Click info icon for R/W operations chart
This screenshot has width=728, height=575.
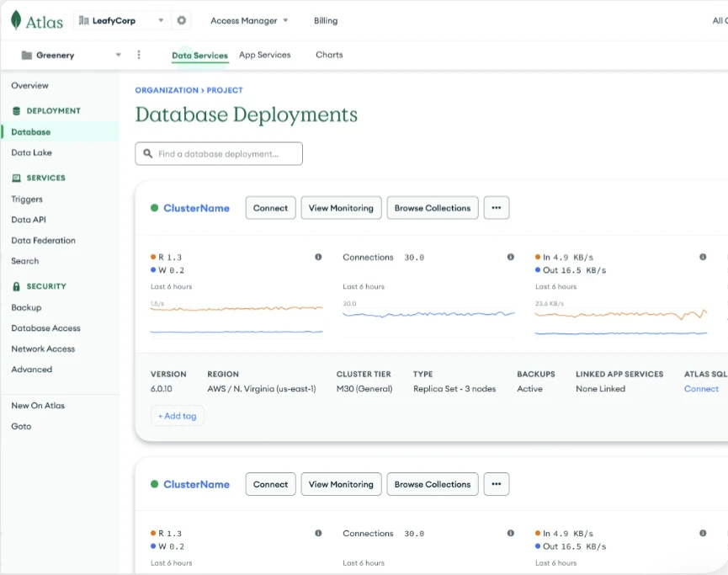(318, 257)
